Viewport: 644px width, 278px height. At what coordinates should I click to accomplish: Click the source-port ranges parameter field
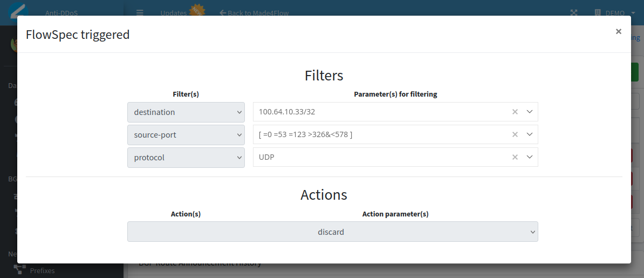tap(378, 134)
